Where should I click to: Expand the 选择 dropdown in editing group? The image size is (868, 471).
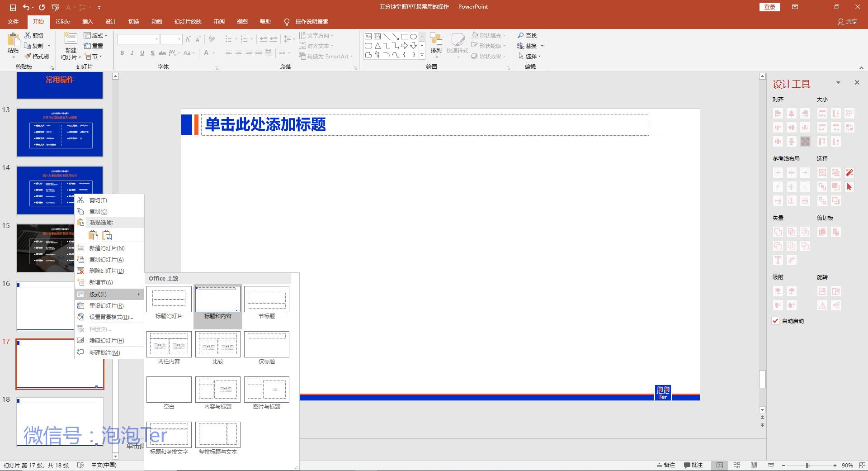coord(529,56)
